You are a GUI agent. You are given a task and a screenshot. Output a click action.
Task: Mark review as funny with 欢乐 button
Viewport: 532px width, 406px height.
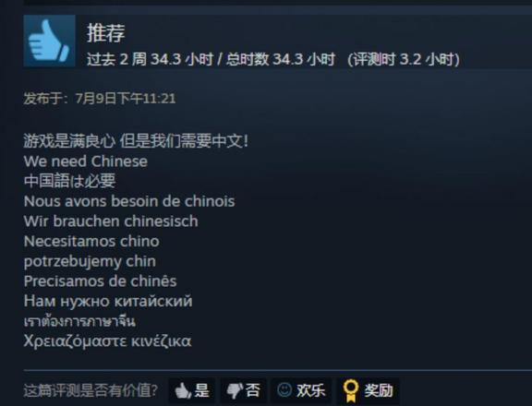click(301, 390)
